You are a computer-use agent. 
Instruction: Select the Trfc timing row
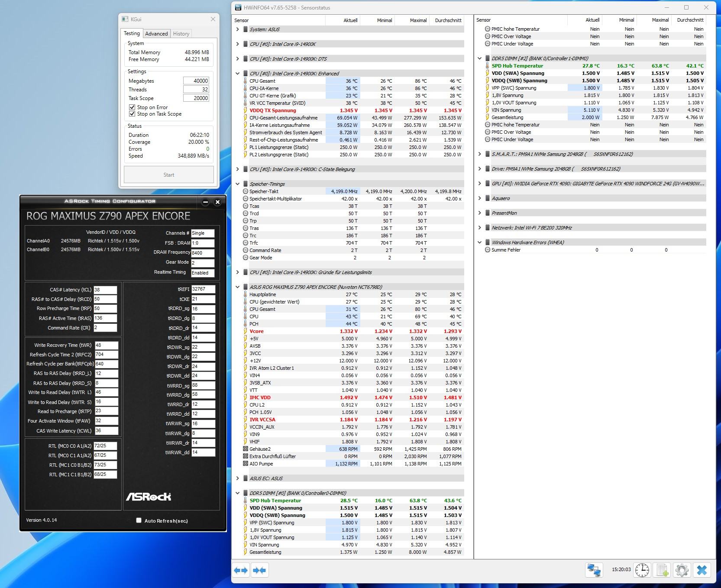click(353, 243)
